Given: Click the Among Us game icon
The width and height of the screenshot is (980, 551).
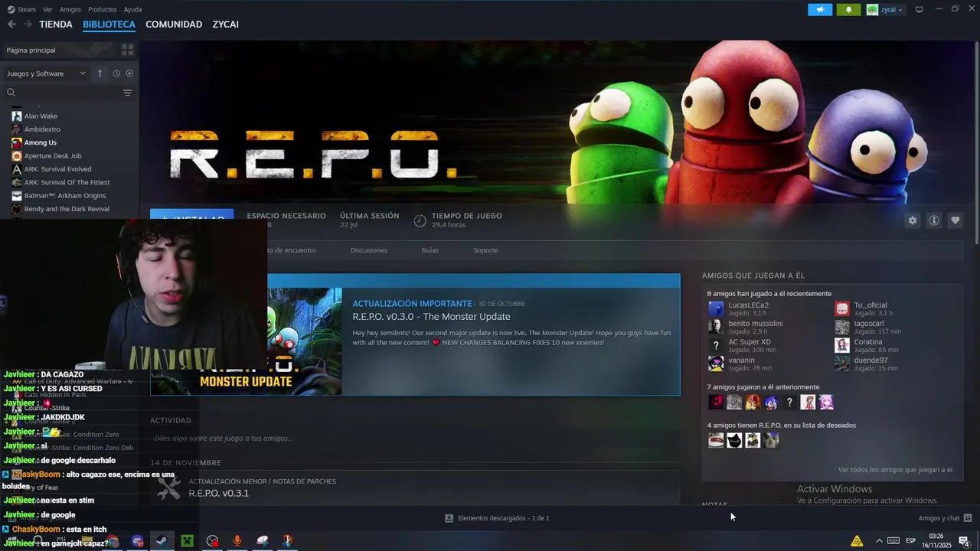Looking at the screenshot, I should (x=17, y=142).
